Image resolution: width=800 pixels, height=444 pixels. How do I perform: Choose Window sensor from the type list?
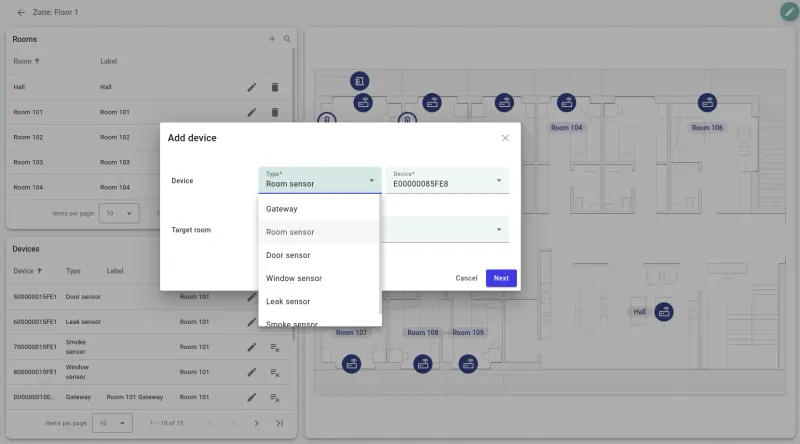point(319,278)
